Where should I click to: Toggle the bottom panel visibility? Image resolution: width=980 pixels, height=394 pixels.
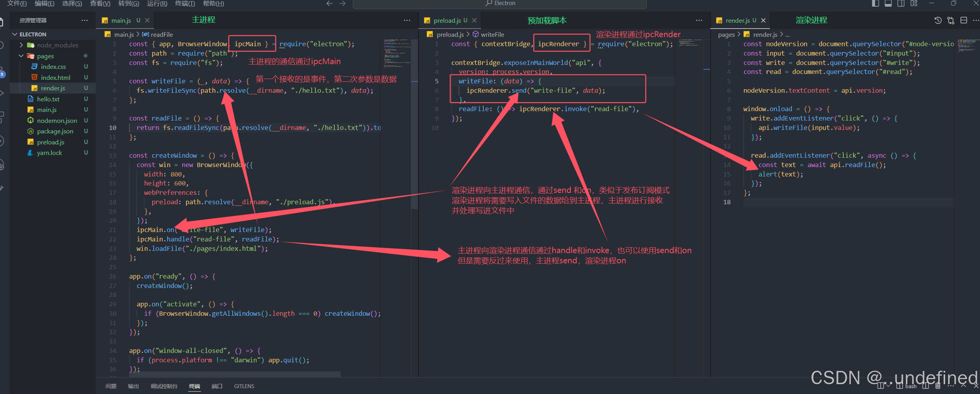(x=888, y=4)
